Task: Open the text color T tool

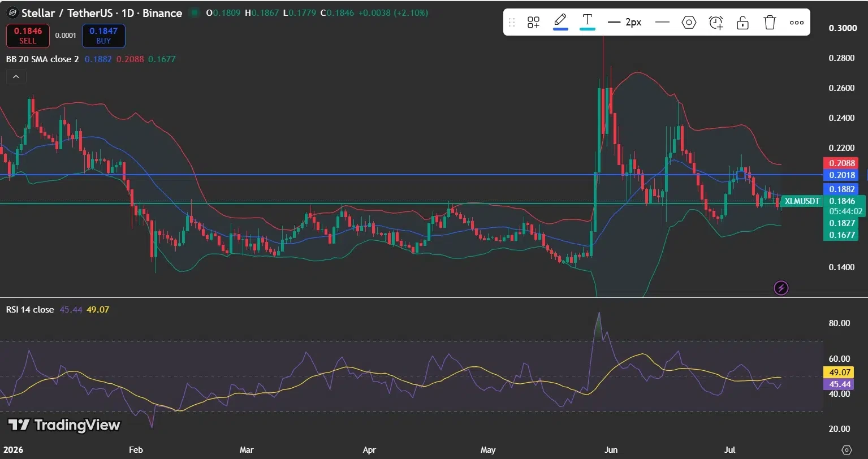Action: pyautogui.click(x=588, y=22)
